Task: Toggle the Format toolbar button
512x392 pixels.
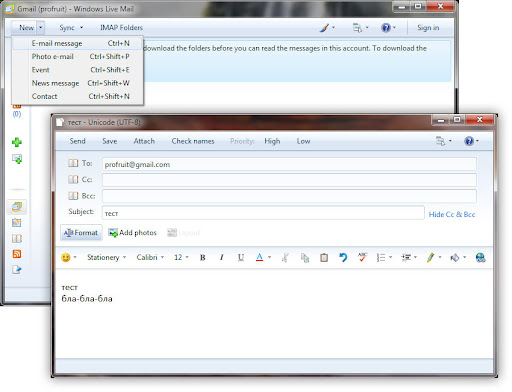Action: 81,233
